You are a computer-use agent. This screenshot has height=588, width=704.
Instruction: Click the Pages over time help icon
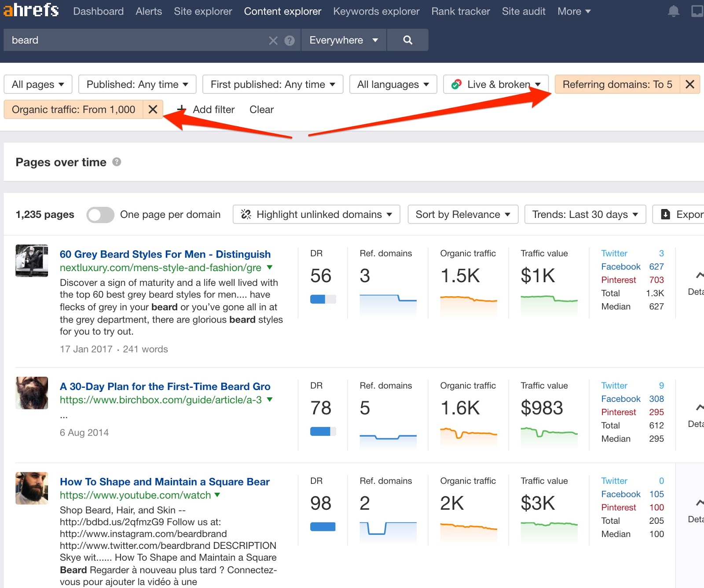tap(117, 162)
